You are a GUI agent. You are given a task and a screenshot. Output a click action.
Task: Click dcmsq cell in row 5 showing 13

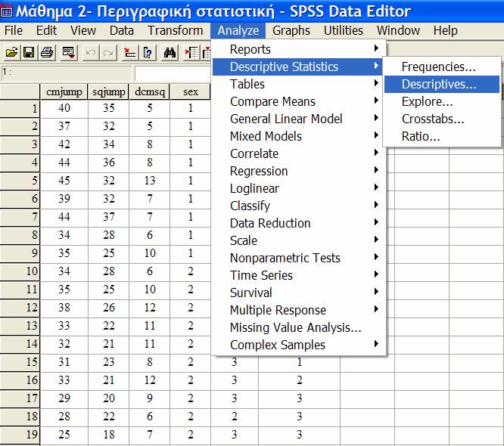click(150, 181)
